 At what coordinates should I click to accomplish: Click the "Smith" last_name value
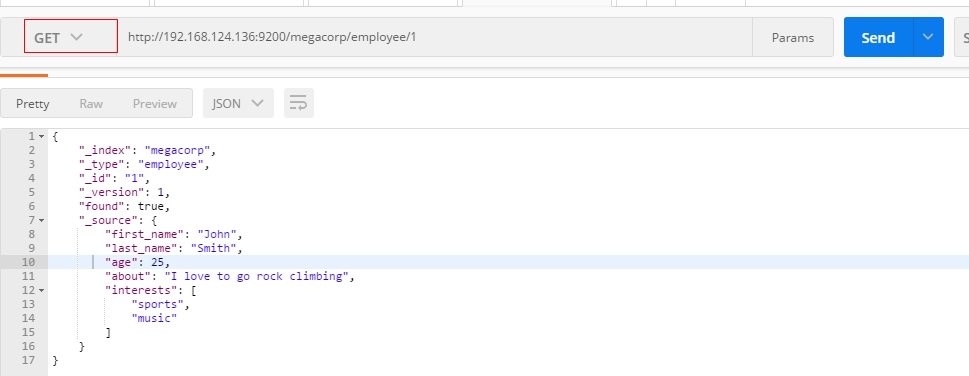click(x=214, y=248)
